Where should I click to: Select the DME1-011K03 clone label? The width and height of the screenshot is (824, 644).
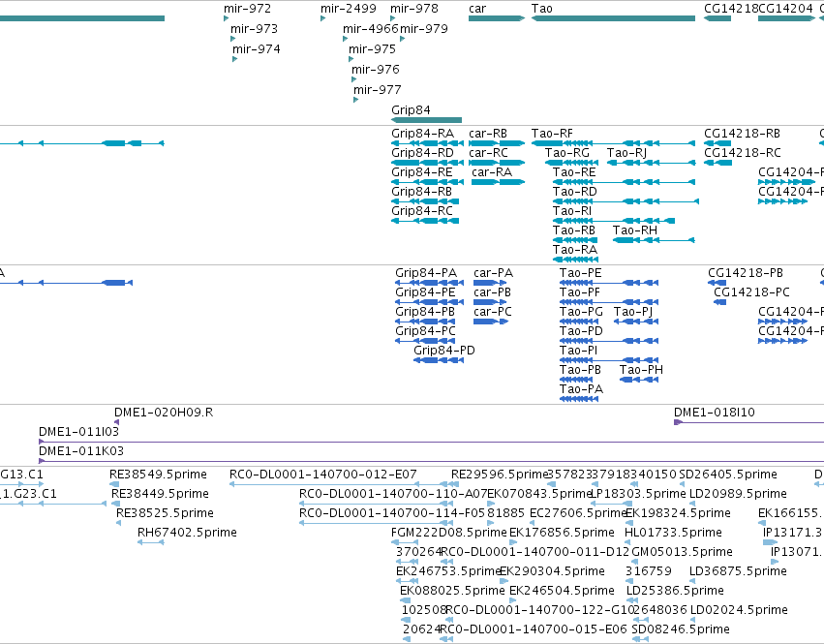pos(81,451)
